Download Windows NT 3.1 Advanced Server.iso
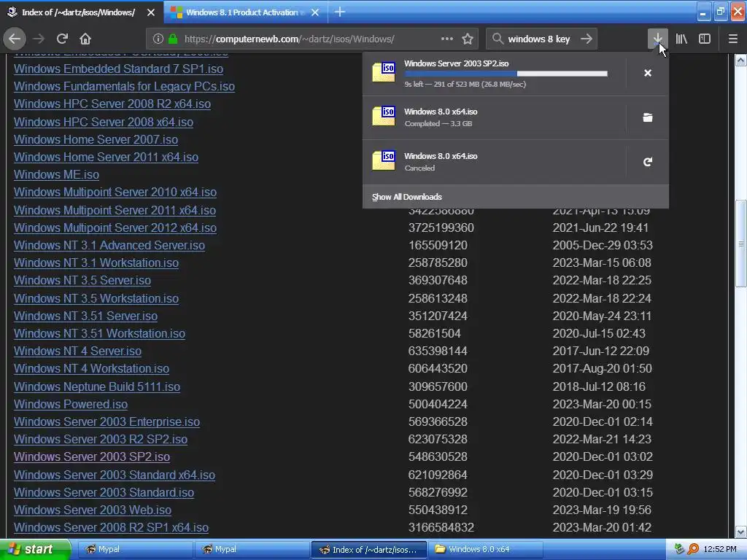Screen dimensions: 747x560 click(109, 245)
